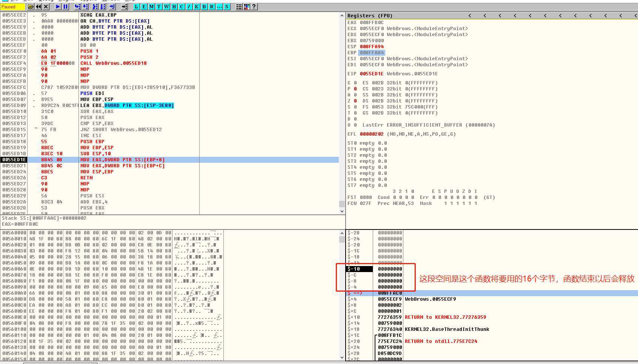Image resolution: width=638 pixels, height=364 pixels.
Task: Open the Source window with S button
Action: point(227,7)
